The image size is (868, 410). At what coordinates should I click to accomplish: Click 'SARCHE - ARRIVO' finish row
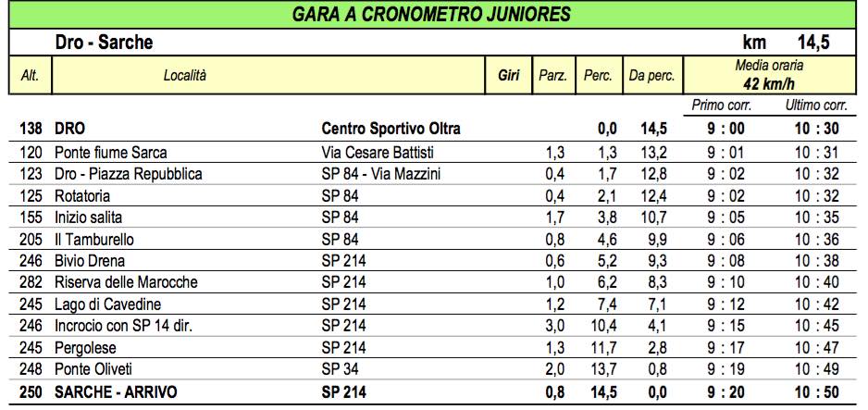431,392
